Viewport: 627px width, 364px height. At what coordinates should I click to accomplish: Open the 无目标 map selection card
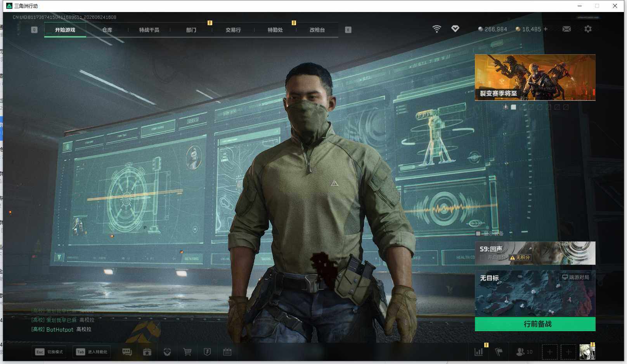[535, 293]
